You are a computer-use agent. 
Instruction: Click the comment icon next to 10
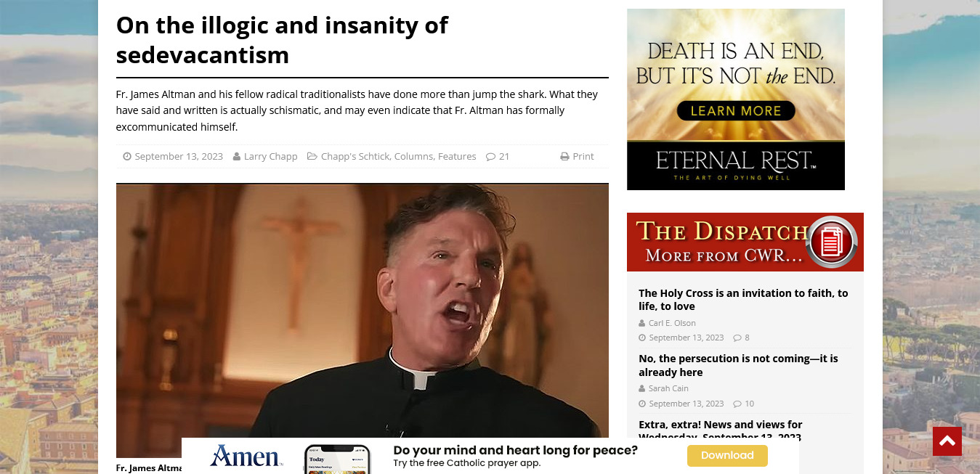[x=737, y=404]
